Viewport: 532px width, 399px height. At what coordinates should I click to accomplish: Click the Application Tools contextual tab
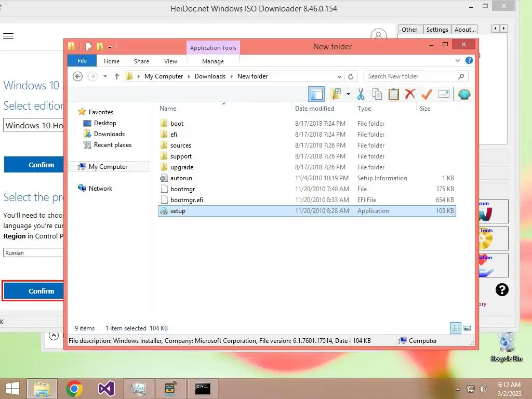tap(213, 47)
